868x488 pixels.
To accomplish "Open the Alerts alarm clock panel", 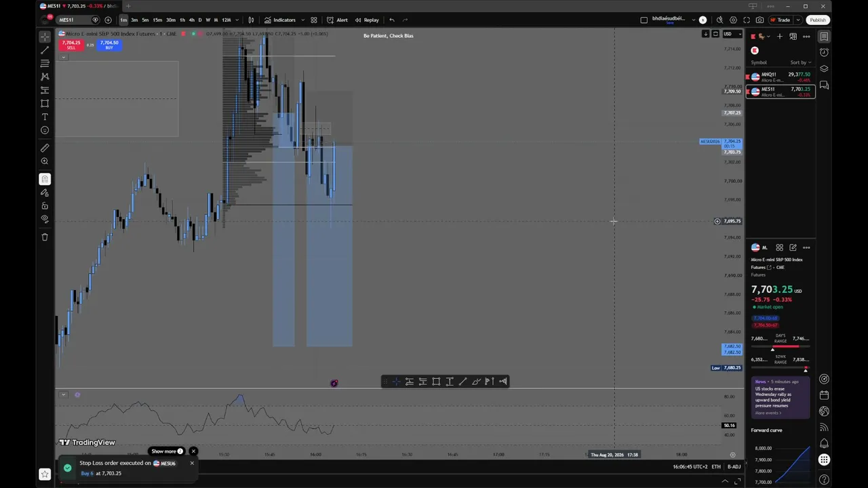I will tap(824, 52).
